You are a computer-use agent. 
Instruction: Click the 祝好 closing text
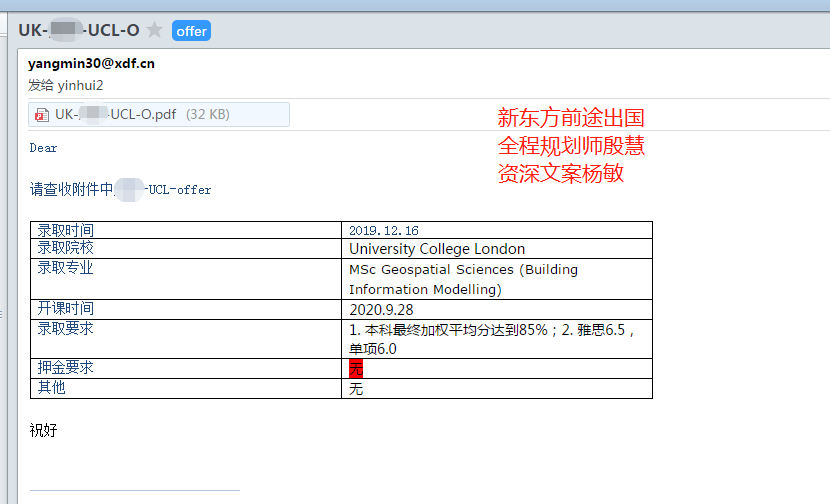tap(43, 430)
